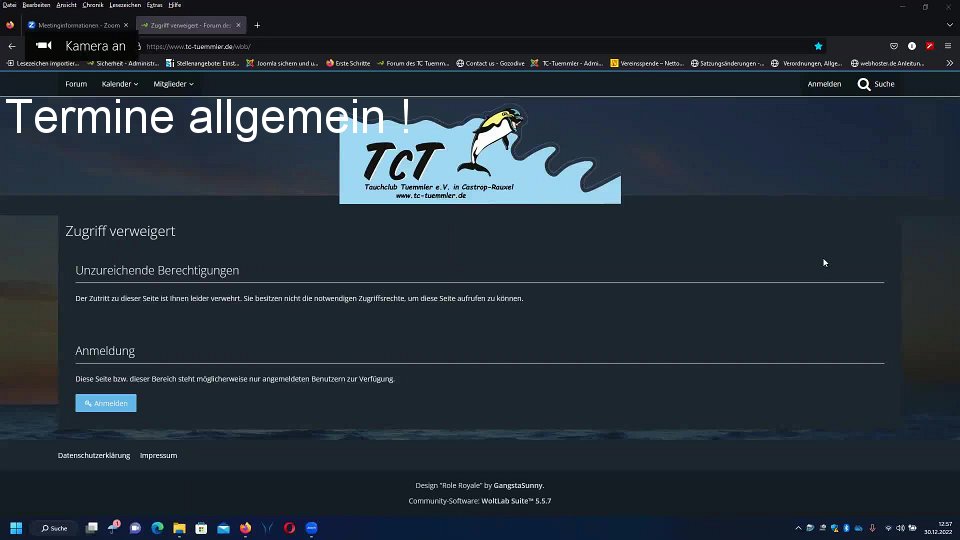Open a new browser tab with plus button
The width and height of the screenshot is (960, 540).
(x=257, y=25)
